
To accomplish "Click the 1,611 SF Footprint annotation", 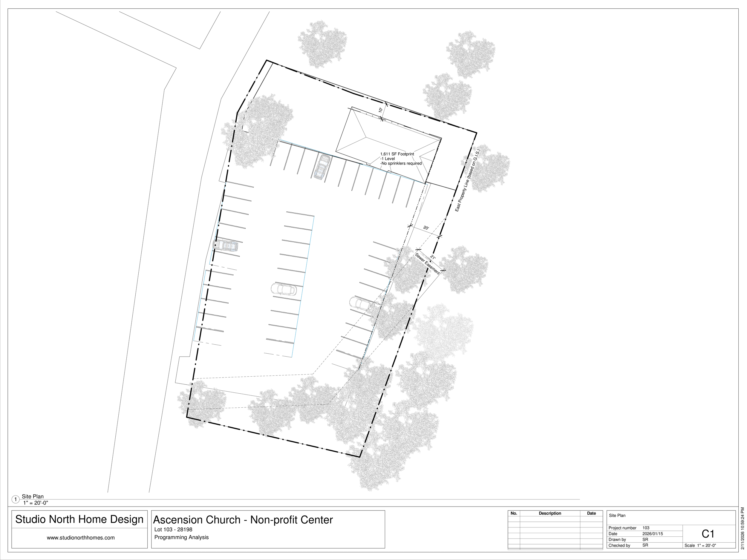I will click(397, 154).
